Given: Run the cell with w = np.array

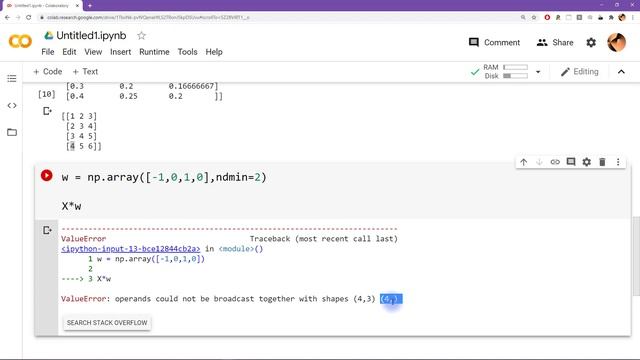Looking at the screenshot, I should point(47,176).
